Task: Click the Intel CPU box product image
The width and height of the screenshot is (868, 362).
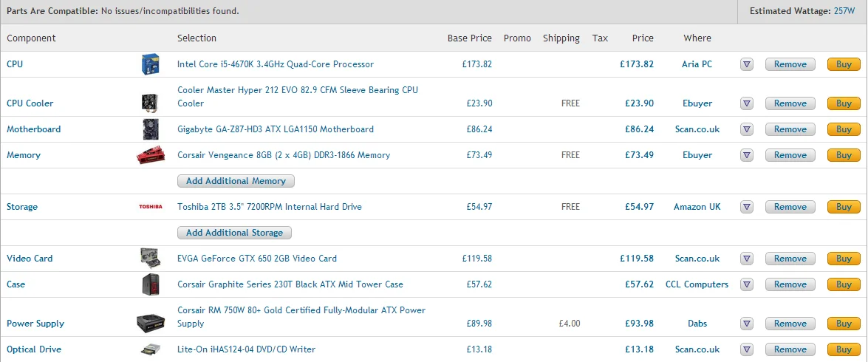Action: point(151,64)
